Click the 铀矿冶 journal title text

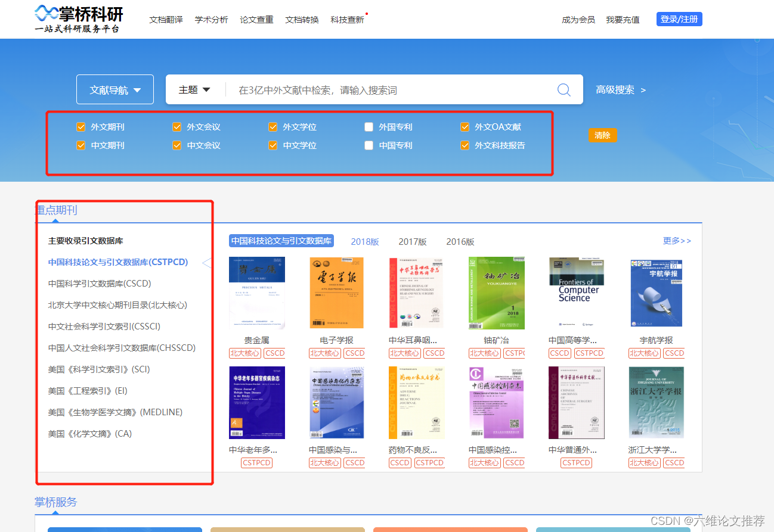point(497,340)
